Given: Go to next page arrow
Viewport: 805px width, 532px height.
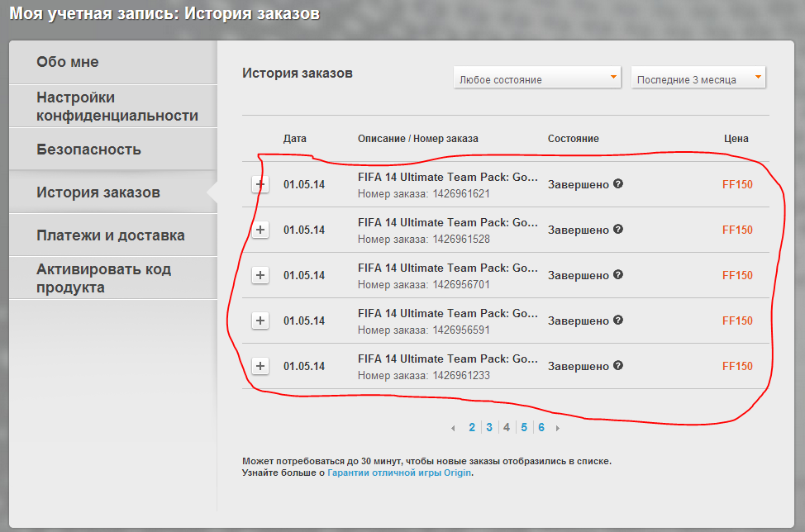Looking at the screenshot, I should click(x=558, y=428).
